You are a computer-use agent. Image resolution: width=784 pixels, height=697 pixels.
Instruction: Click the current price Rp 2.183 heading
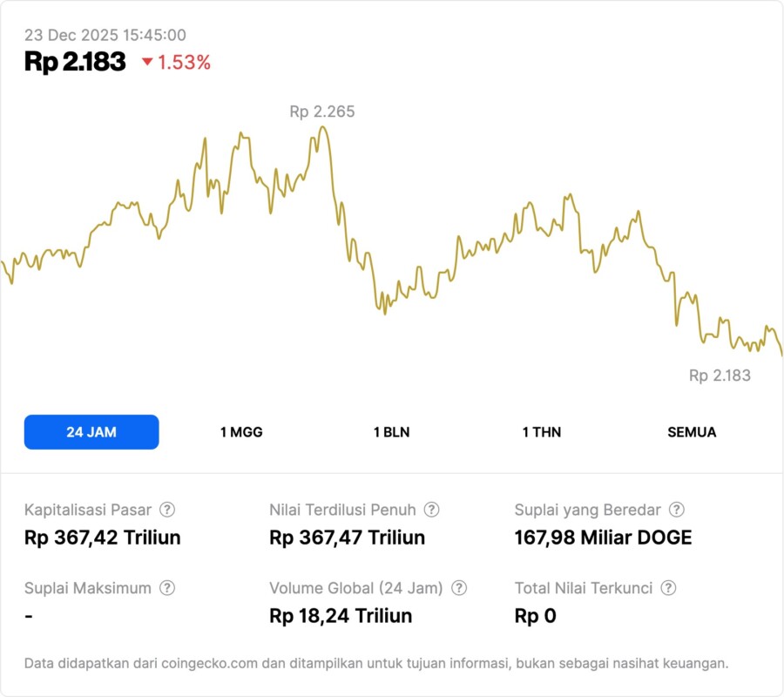pyautogui.click(x=75, y=62)
